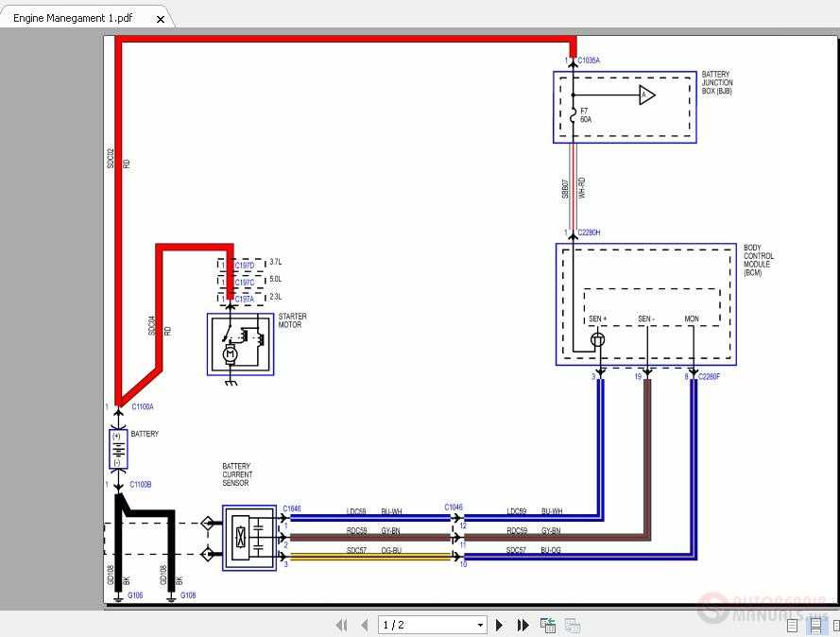Click the WH-RD wire color label
Image resolution: width=840 pixels, height=637 pixels.
[582, 188]
